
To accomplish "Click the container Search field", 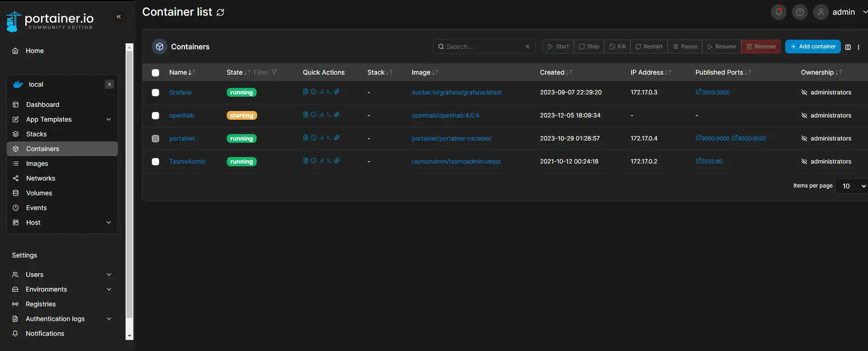I will coord(484,47).
